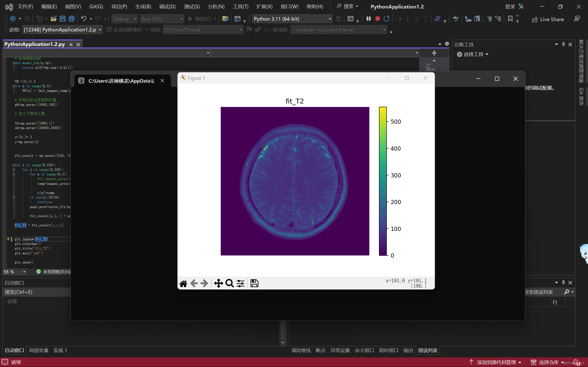Switch to the 局部变量 tab
The height and width of the screenshot is (367, 588).
coord(39,350)
